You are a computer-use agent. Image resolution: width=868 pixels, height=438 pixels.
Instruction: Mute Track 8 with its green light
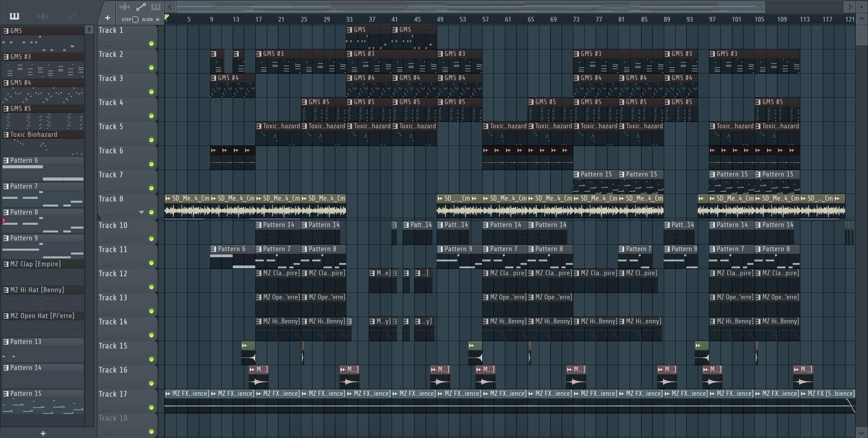click(x=152, y=212)
